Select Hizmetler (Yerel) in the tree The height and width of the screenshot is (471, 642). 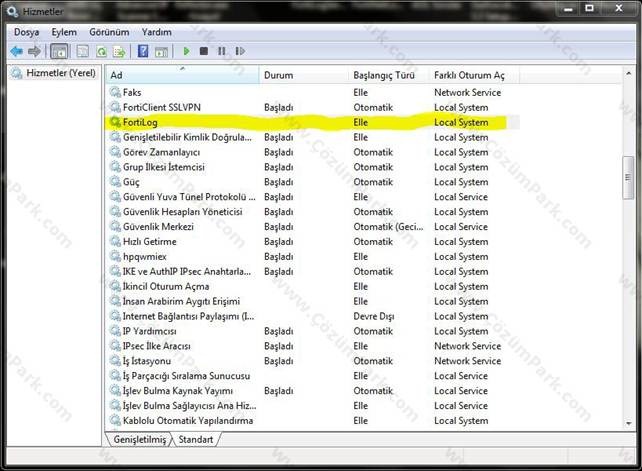point(61,73)
